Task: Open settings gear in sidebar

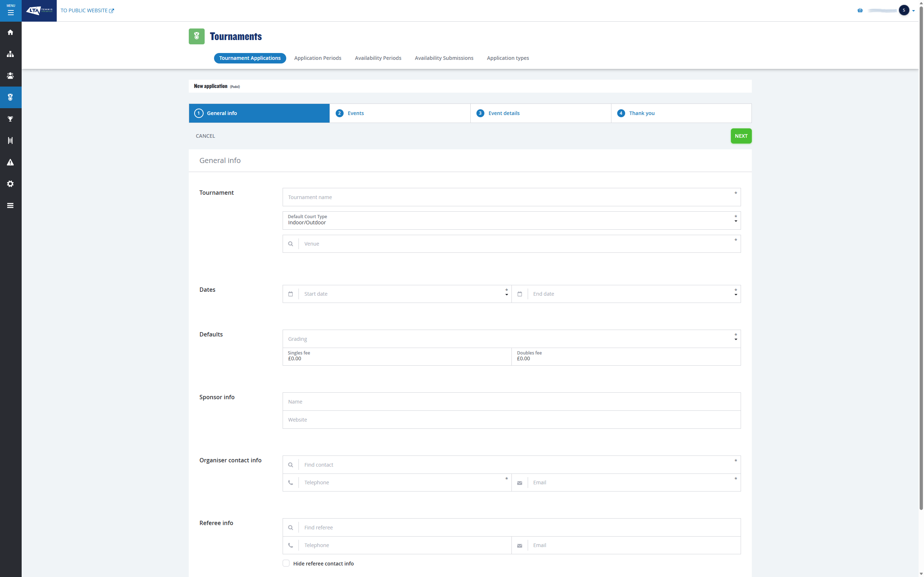Action: point(10,184)
